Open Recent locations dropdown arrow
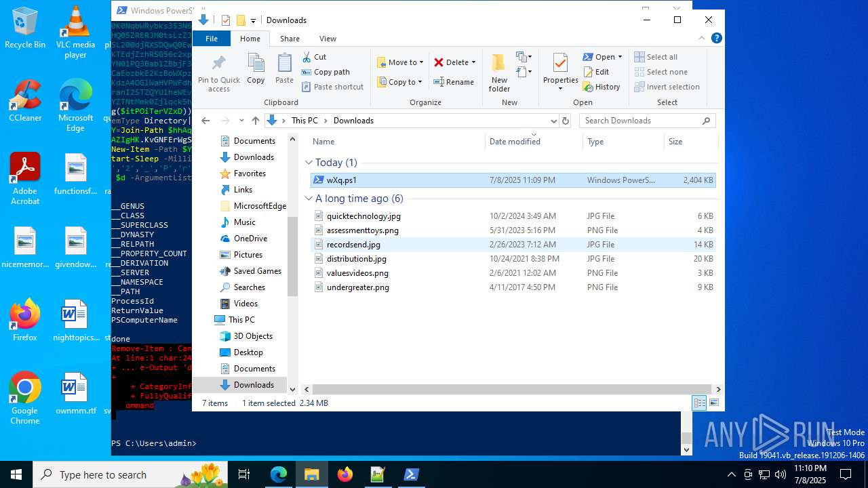 [x=241, y=121]
